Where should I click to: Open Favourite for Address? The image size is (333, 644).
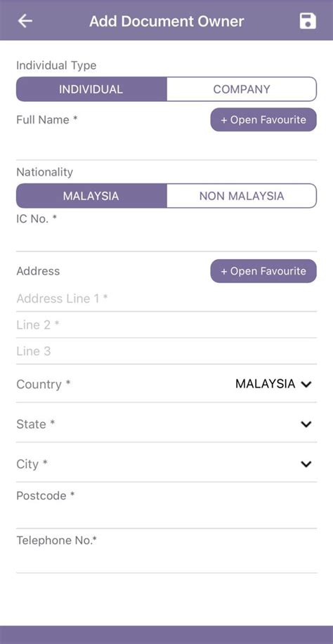coord(263,271)
